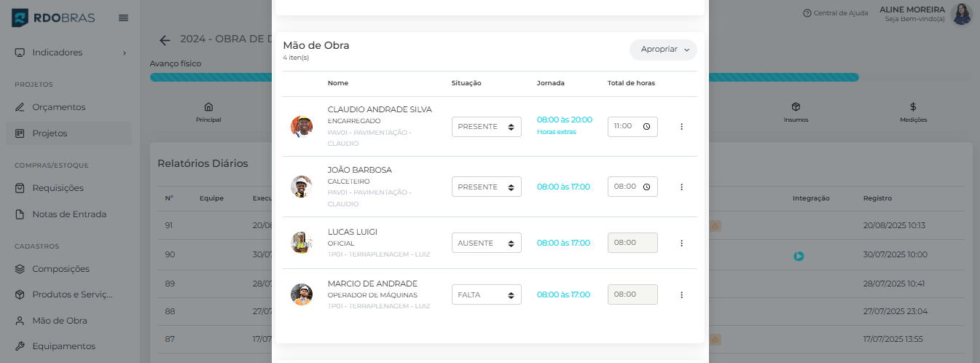The height and width of the screenshot is (363, 980).
Task: Click clock icon in João Barbosa's hours
Action: pos(646,187)
